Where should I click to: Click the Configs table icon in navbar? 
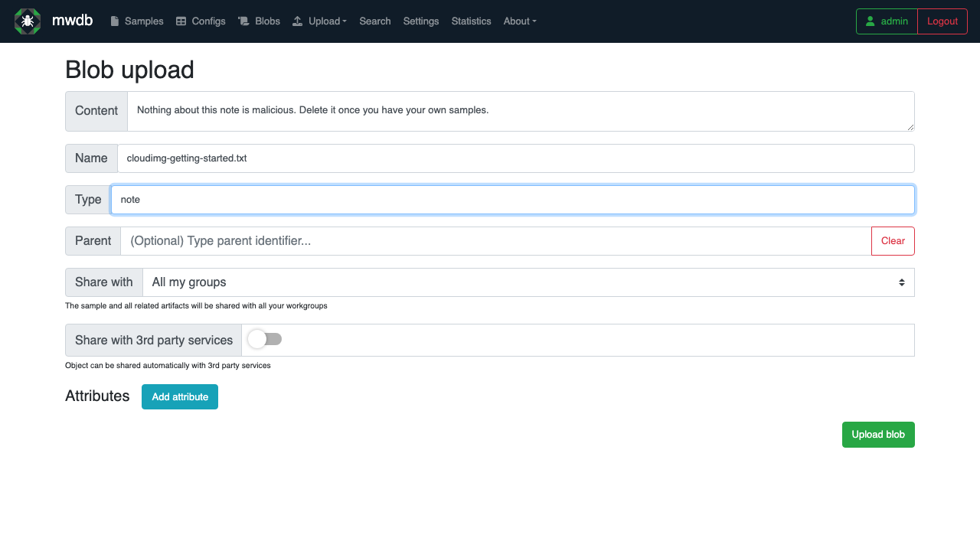pyautogui.click(x=181, y=21)
